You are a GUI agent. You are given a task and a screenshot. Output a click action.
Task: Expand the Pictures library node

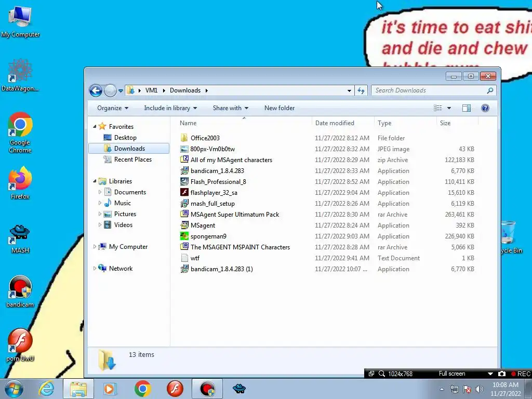click(100, 214)
